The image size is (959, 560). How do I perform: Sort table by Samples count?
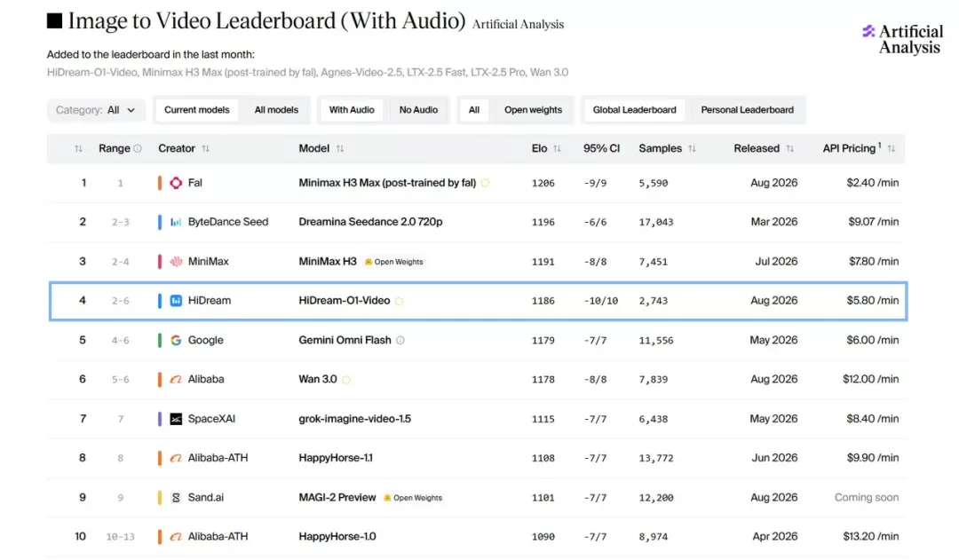pos(692,148)
